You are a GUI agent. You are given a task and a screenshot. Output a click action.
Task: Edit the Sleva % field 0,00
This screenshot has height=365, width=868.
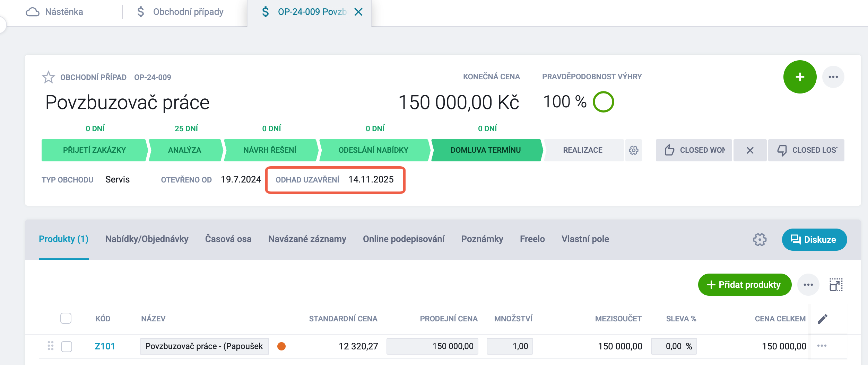click(674, 346)
